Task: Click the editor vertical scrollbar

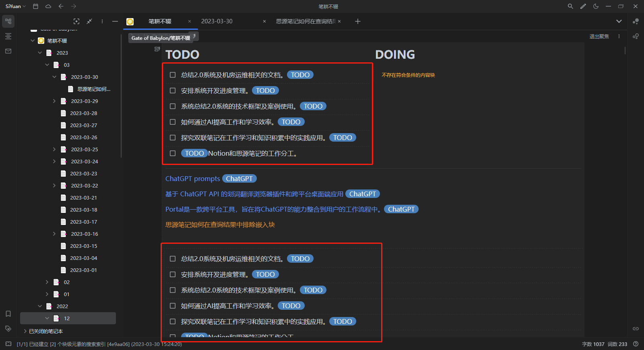Action: tap(625, 50)
